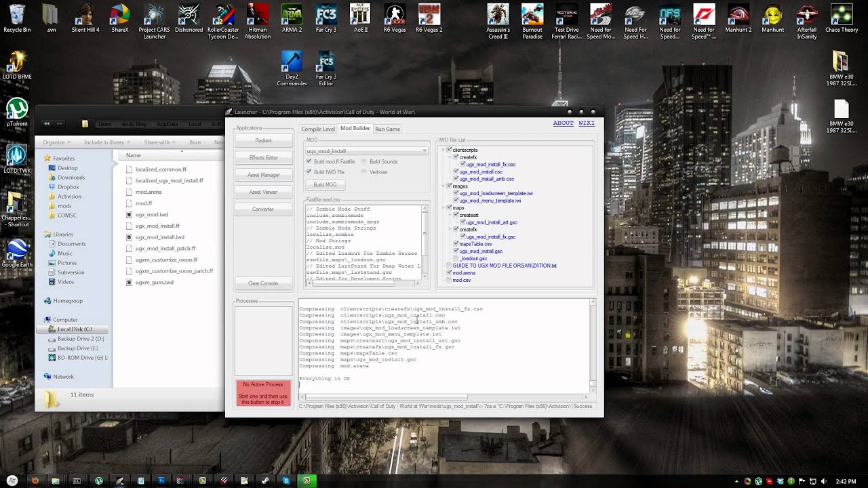Open the DayZ Commander shortcut
Viewport: 868px width, 488px height.
[x=292, y=68]
